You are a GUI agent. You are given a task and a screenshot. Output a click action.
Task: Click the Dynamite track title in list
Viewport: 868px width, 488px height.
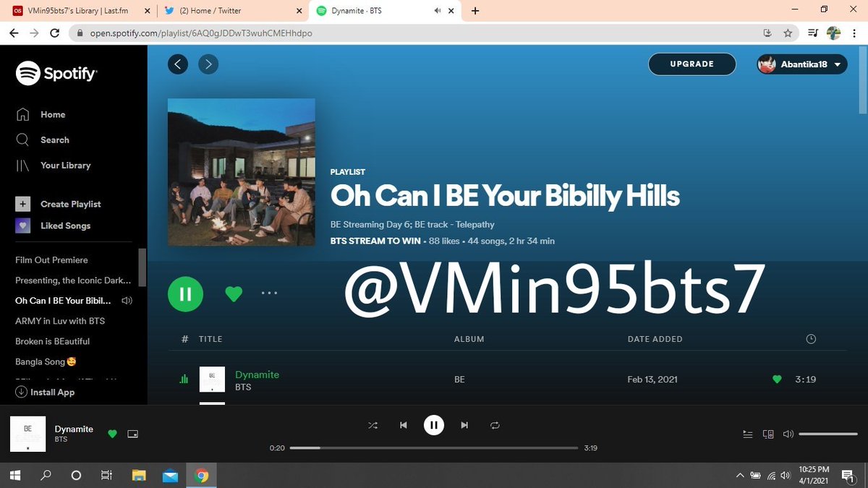pos(257,374)
